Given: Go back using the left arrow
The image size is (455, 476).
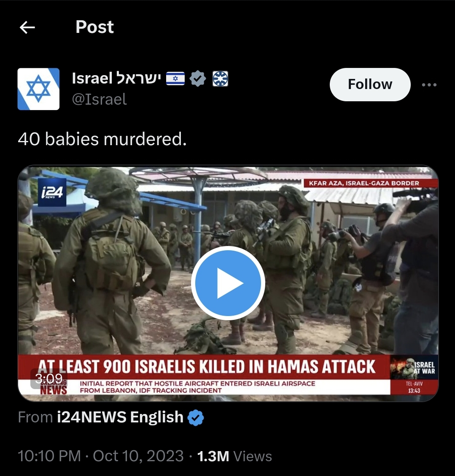Looking at the screenshot, I should pos(27,27).
